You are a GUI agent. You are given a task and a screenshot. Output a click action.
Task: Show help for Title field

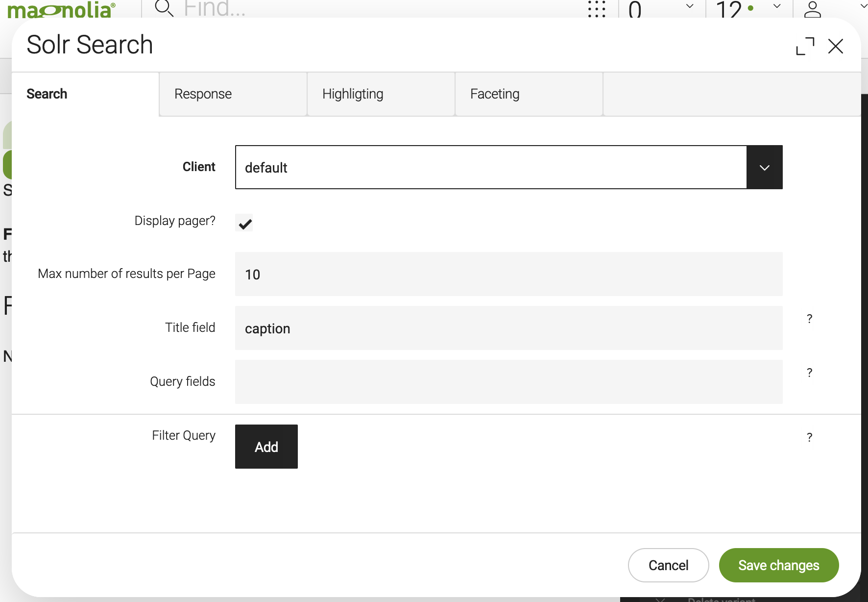click(x=810, y=319)
